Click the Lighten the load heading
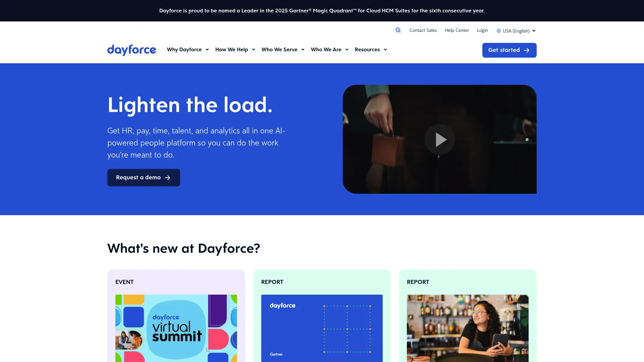The image size is (644, 362). [x=190, y=105]
